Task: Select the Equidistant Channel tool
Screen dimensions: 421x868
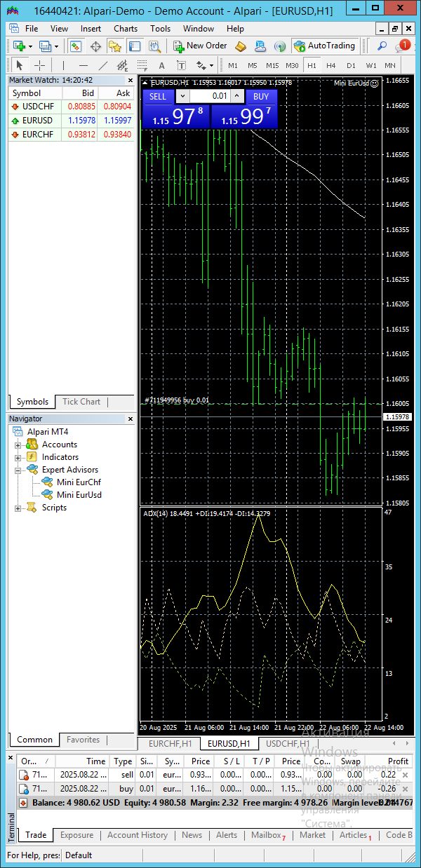Action: 123,65
